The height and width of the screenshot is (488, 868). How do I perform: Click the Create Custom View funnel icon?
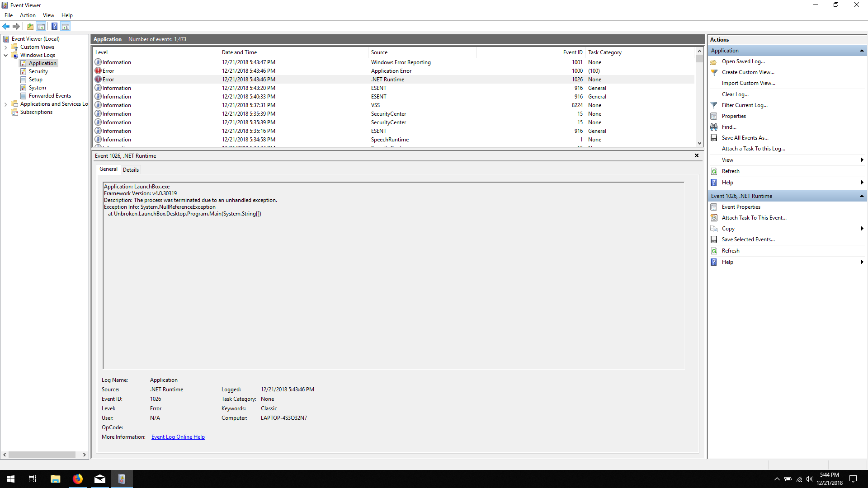[714, 72]
